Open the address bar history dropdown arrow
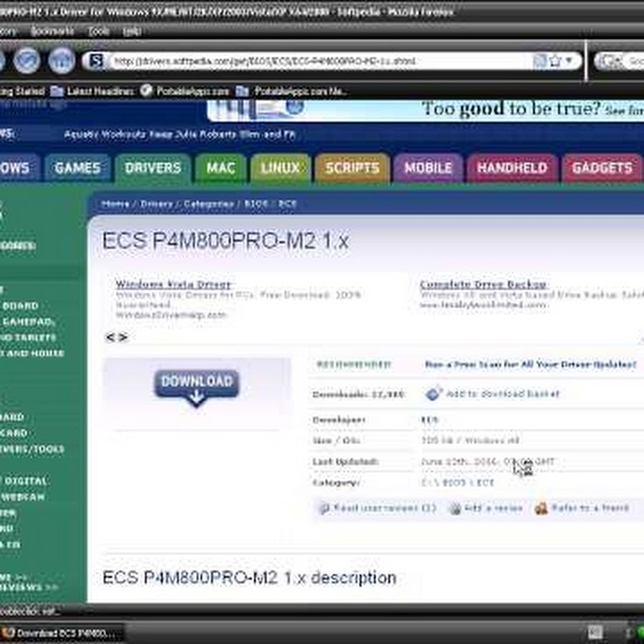 (x=570, y=61)
